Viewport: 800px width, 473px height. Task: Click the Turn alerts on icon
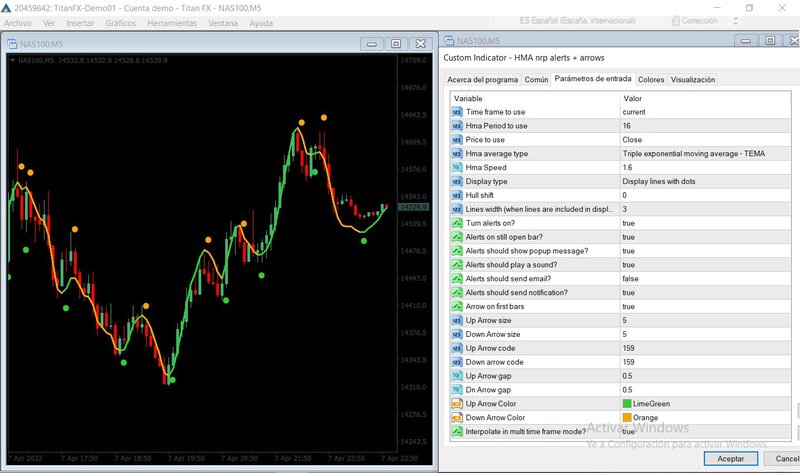457,223
